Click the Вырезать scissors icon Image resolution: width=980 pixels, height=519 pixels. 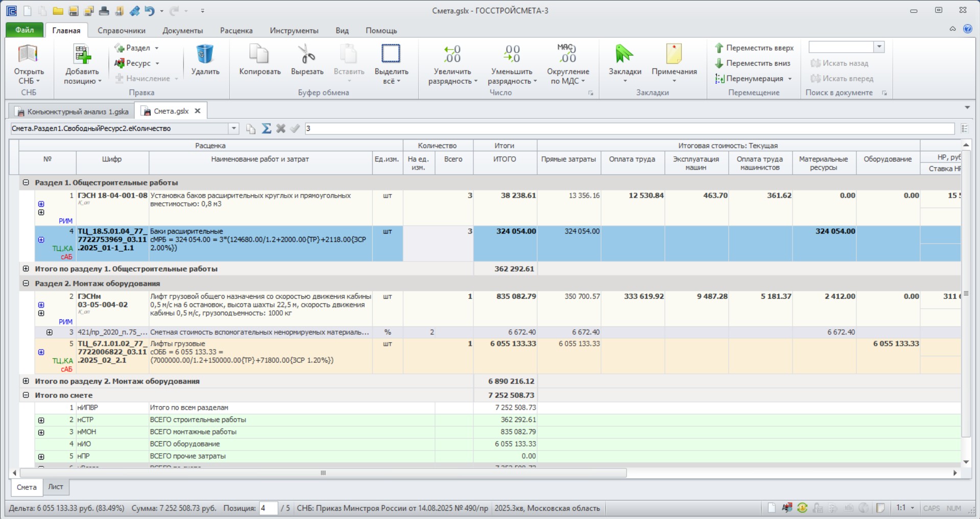(x=307, y=54)
